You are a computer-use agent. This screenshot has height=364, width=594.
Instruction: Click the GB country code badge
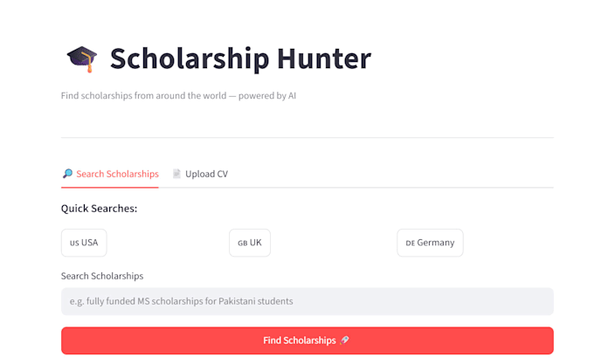[x=243, y=244]
